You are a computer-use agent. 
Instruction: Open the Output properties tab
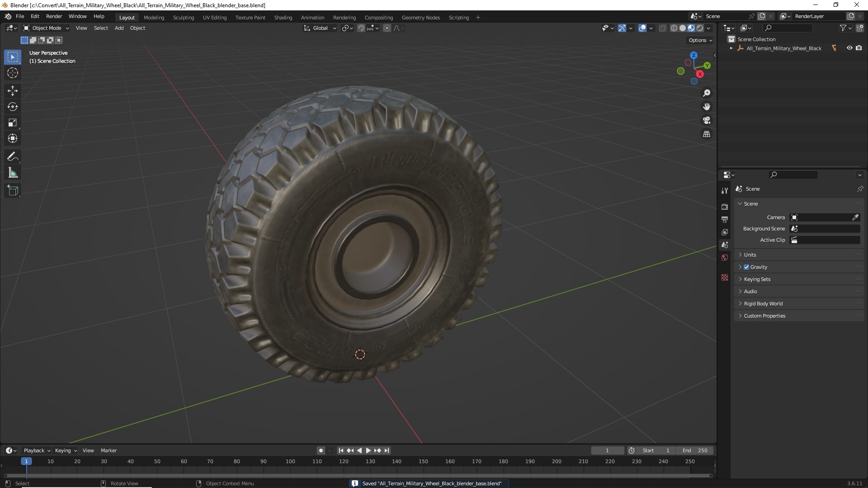(725, 219)
